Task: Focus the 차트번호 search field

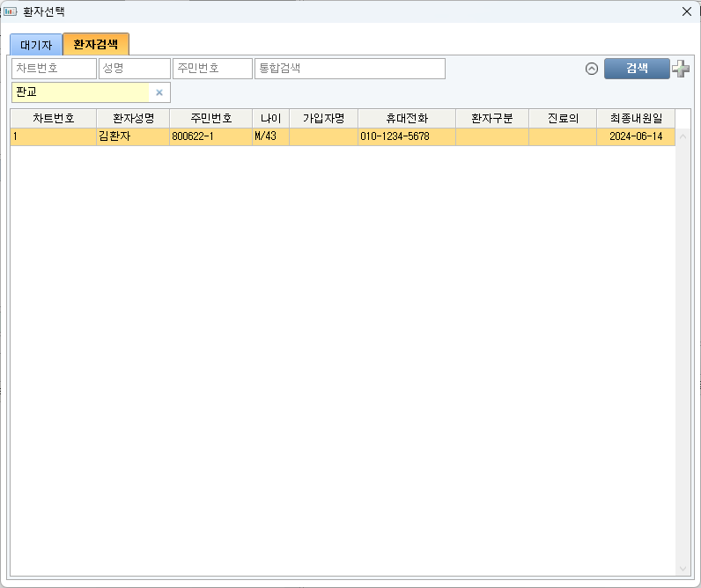Action: 54,69
